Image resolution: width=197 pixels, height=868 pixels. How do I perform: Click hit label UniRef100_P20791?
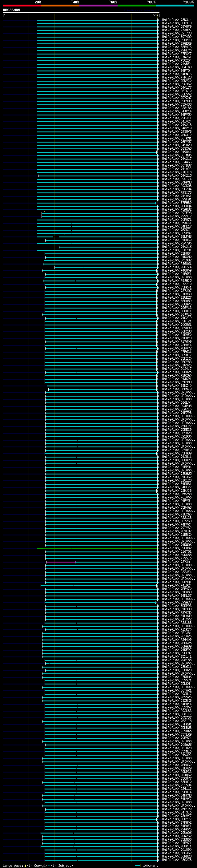(177, 250)
